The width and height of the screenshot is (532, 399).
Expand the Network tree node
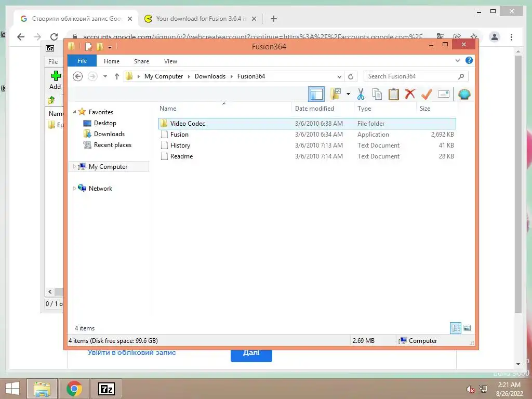click(74, 188)
